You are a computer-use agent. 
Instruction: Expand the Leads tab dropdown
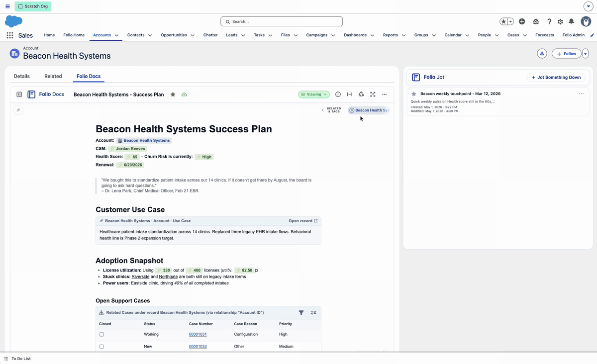coord(243,35)
